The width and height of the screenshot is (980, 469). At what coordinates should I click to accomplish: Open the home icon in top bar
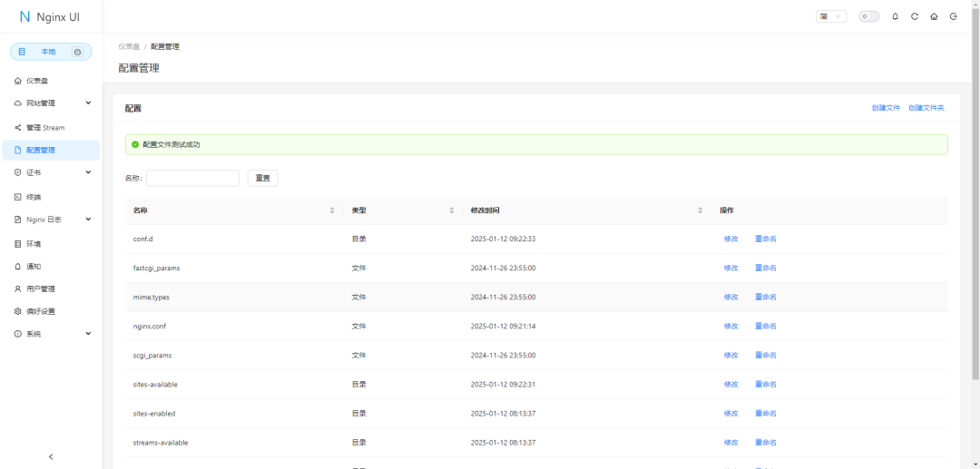tap(934, 16)
